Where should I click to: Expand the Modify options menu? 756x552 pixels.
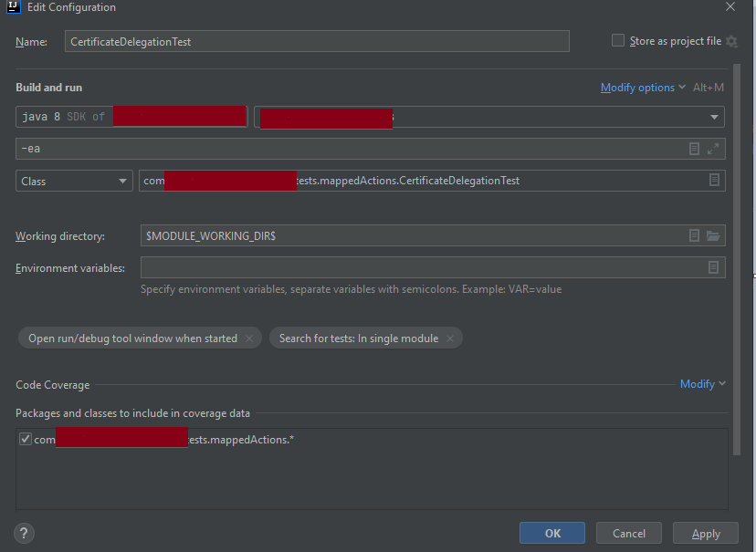point(641,87)
